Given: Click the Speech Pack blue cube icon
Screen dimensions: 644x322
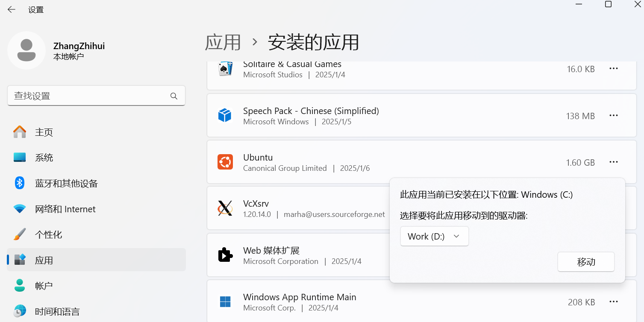Looking at the screenshot, I should (x=225, y=115).
